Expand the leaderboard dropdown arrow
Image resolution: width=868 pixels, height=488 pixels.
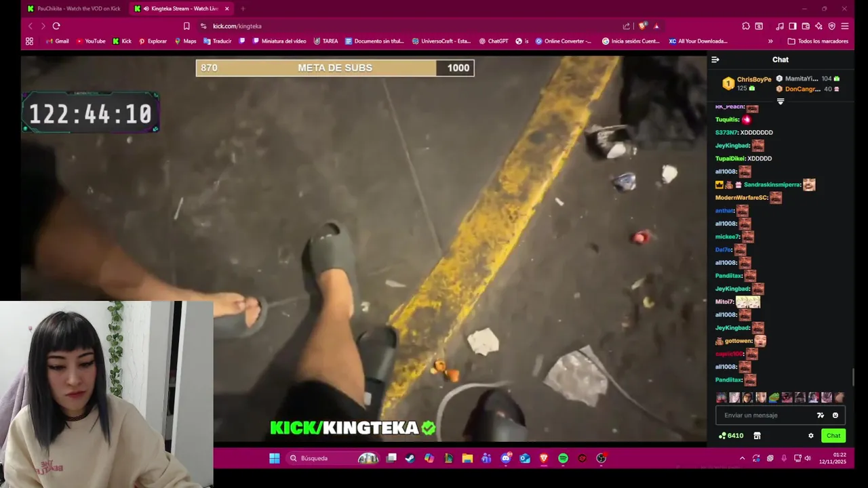781,101
